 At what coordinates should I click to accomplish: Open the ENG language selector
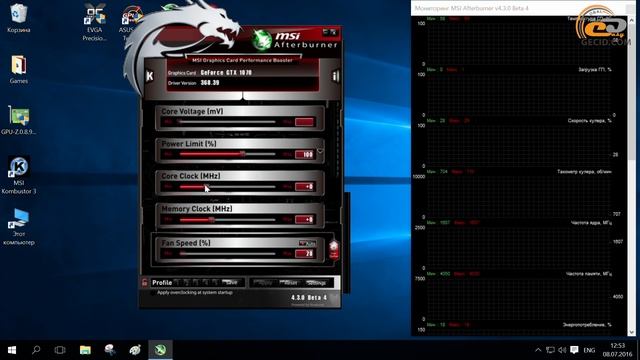click(x=589, y=350)
